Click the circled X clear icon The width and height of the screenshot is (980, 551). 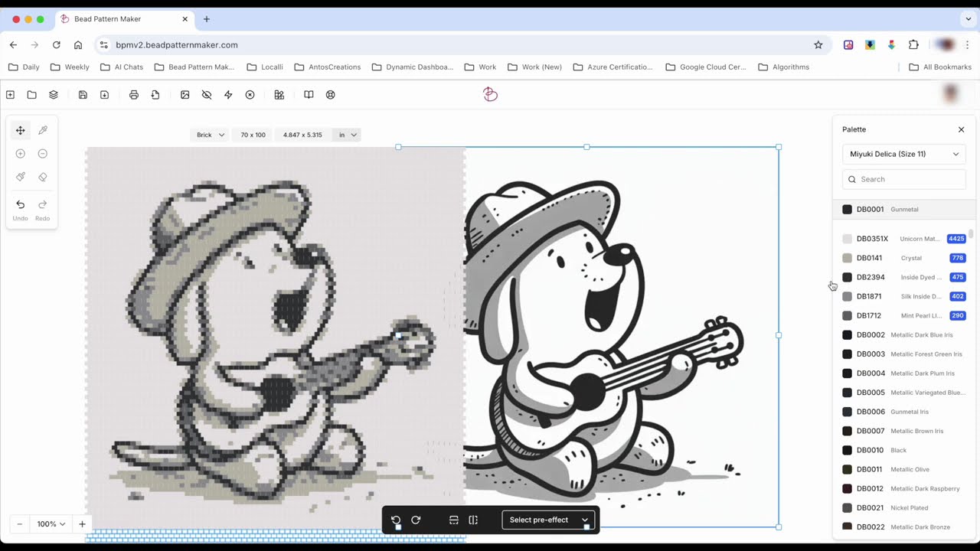pos(250,95)
